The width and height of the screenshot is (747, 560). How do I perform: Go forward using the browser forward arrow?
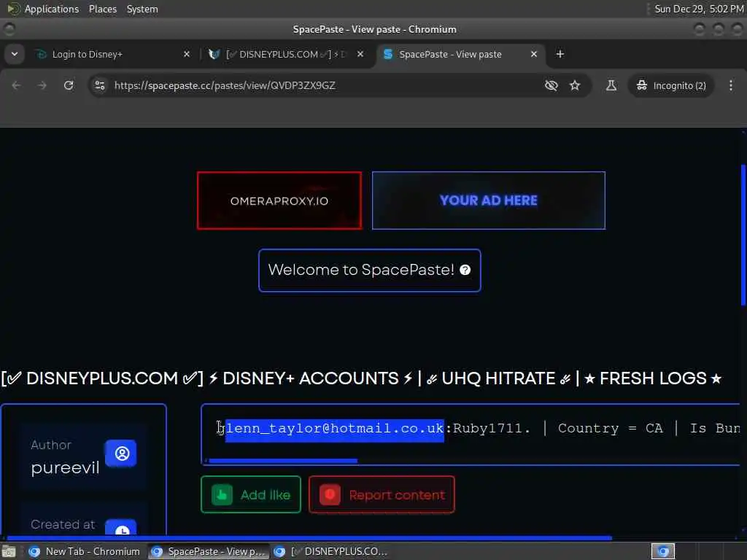42,85
